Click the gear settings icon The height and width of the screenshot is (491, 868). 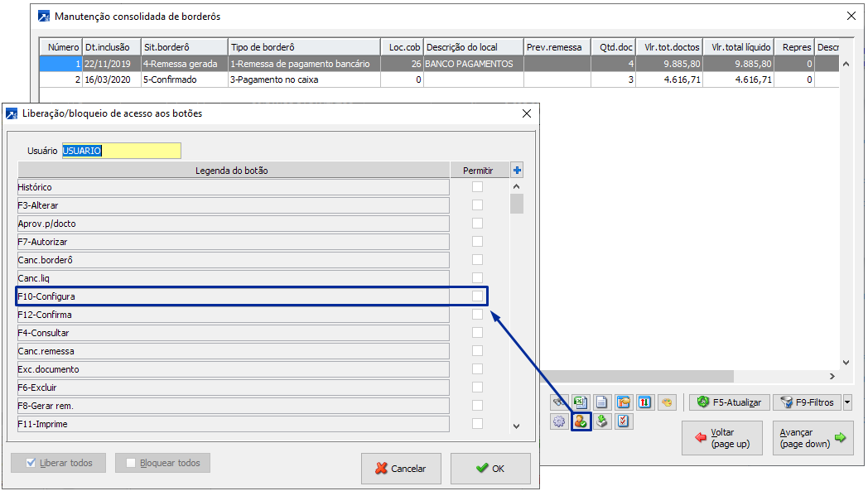tap(559, 421)
